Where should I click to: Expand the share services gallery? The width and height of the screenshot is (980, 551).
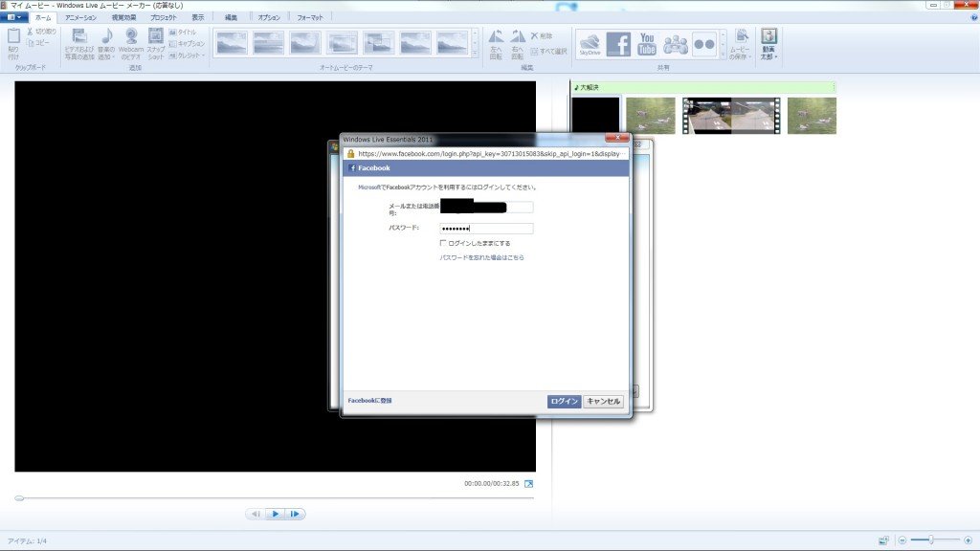click(724, 55)
